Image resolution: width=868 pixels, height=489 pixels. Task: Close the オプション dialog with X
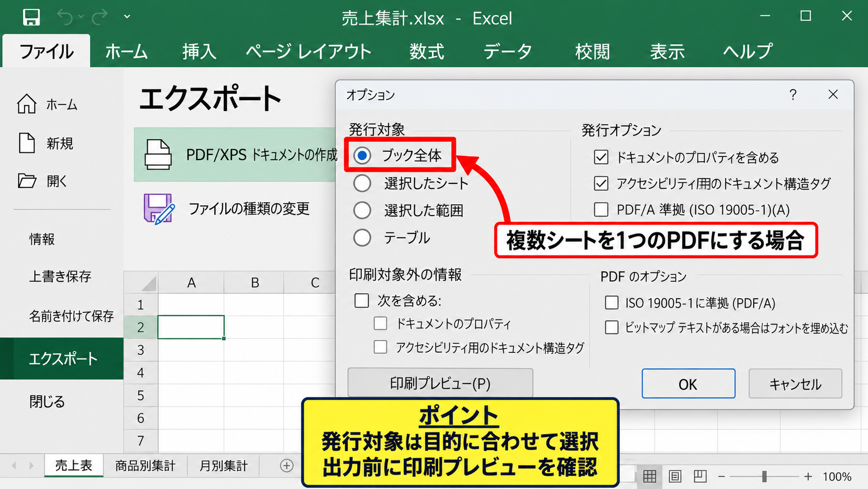point(833,95)
